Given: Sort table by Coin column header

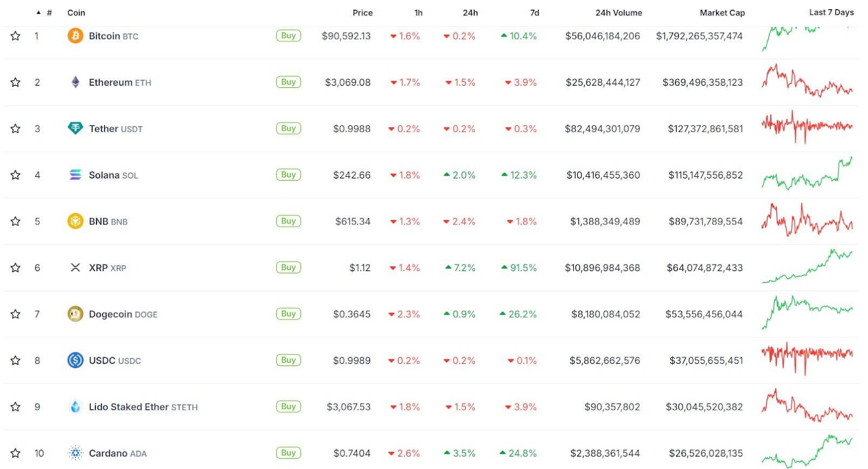Looking at the screenshot, I should pos(76,12).
